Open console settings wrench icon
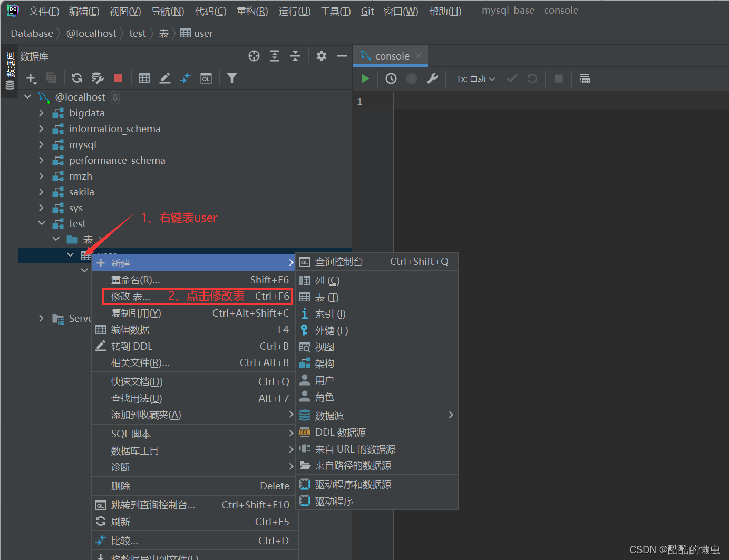This screenshot has height=560, width=729. point(432,78)
